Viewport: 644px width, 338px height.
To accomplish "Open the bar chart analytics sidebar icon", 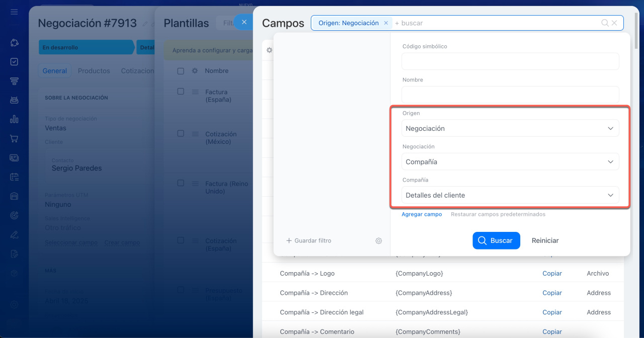I will pos(14,119).
